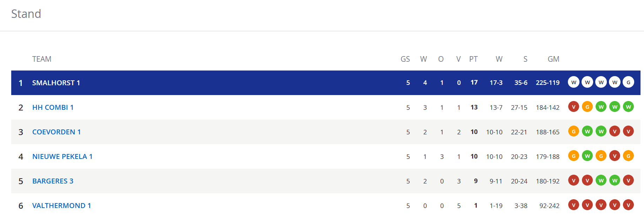Click NIEUWE PEKELA 1's red V badge
The image size is (644, 221).
pos(615,156)
